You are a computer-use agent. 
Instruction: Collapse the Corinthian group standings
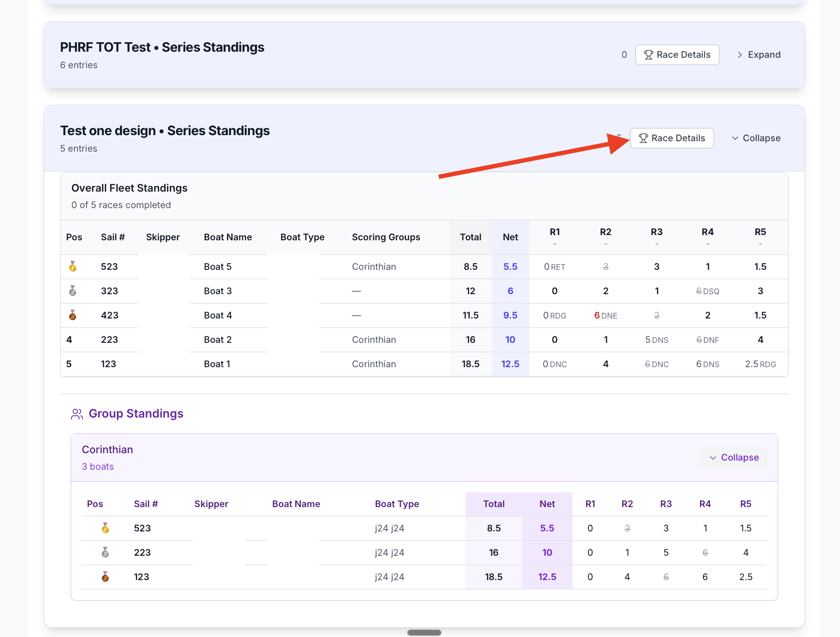pyautogui.click(x=734, y=458)
